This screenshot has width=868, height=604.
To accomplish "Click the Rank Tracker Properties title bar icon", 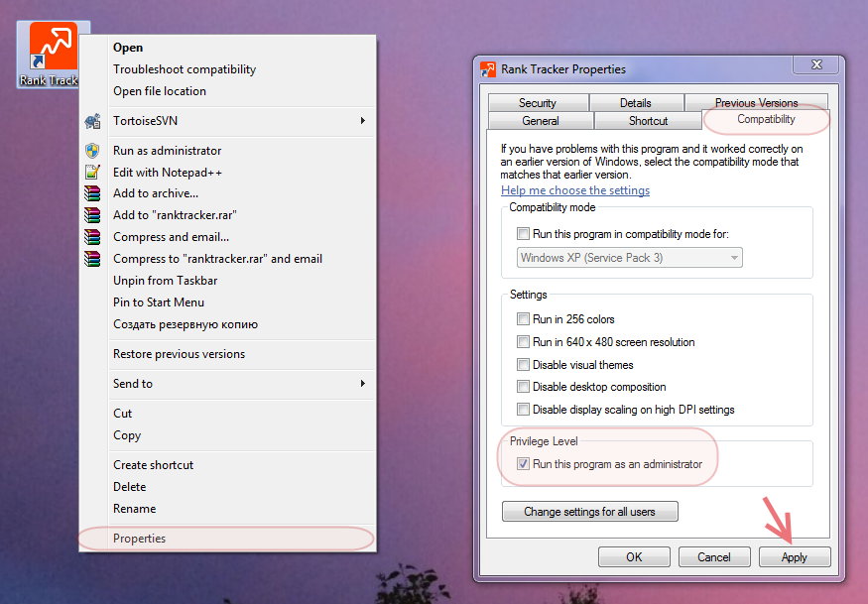I will click(x=488, y=69).
